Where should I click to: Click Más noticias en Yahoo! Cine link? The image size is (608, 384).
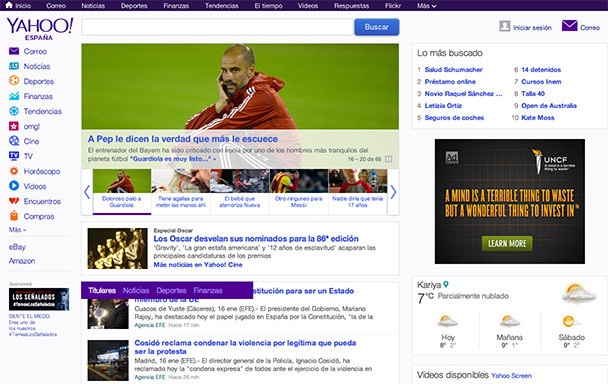(198, 265)
